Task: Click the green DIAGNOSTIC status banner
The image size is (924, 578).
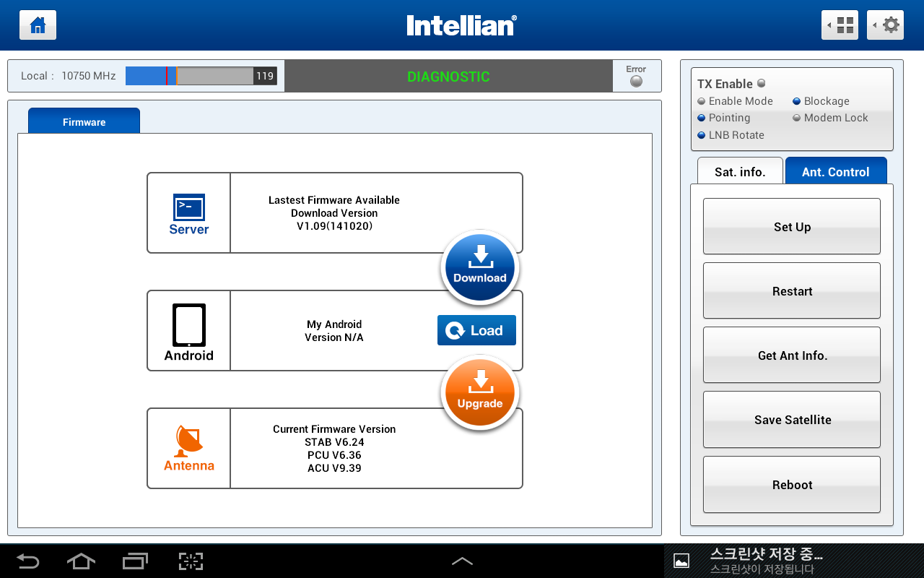Action: [448, 77]
